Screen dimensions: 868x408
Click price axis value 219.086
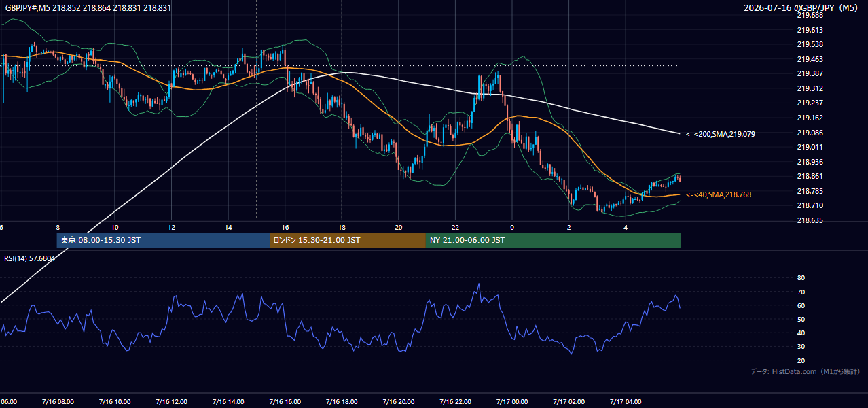pos(810,132)
